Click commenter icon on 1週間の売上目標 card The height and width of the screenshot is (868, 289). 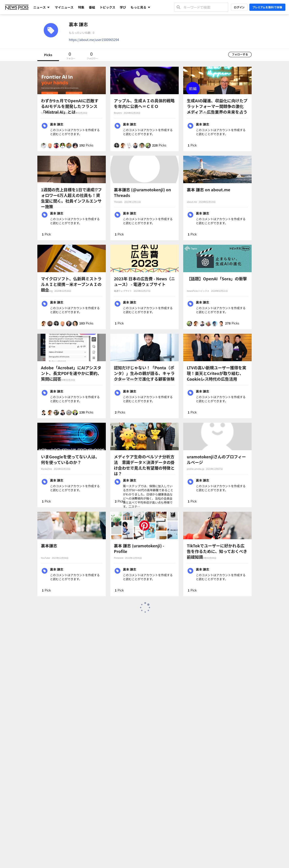pyautogui.click(x=44, y=215)
